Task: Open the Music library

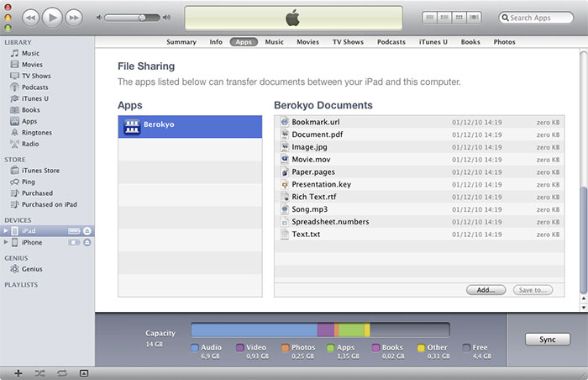Action: point(47,53)
